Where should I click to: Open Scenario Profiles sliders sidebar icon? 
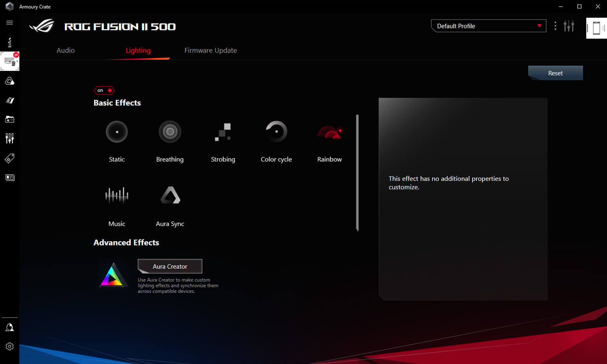(10, 139)
